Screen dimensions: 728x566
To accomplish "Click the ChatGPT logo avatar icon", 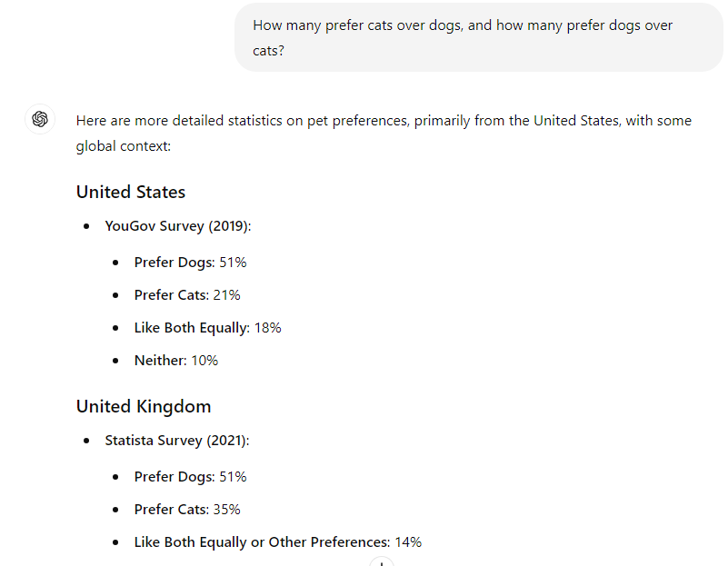I will (40, 119).
